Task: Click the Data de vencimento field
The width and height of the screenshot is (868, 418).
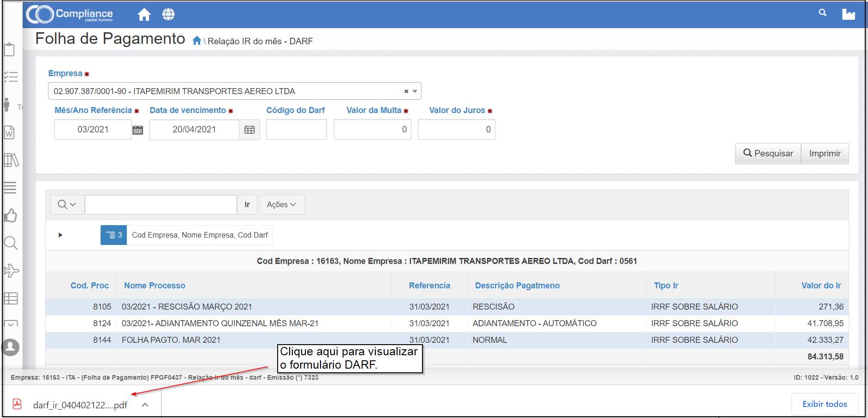Action: click(x=194, y=130)
